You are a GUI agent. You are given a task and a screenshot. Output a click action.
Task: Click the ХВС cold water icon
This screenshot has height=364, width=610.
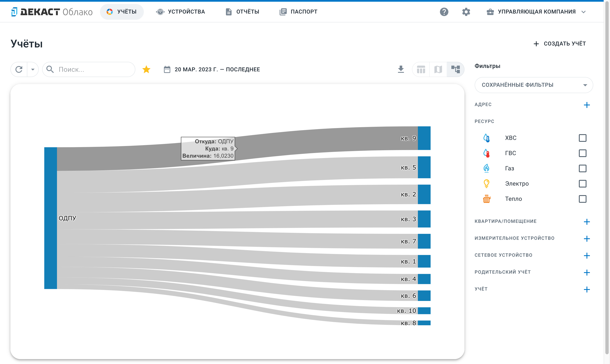click(x=486, y=138)
